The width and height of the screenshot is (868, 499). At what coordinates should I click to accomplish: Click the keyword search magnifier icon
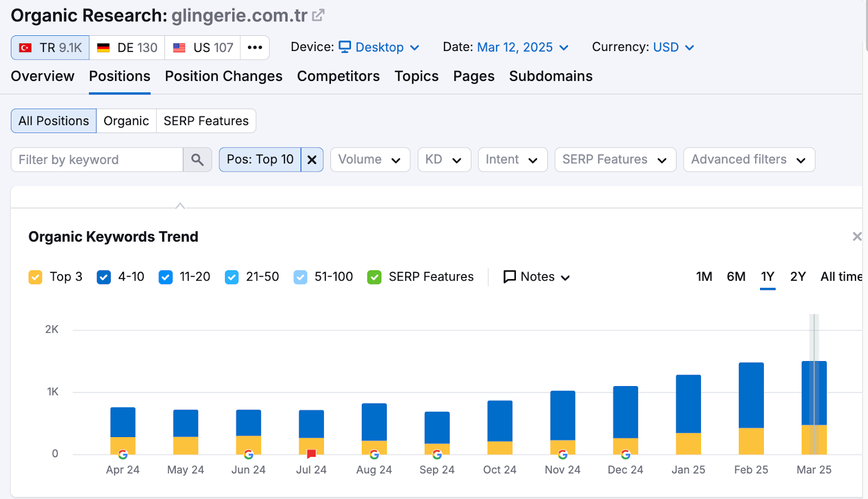[197, 160]
